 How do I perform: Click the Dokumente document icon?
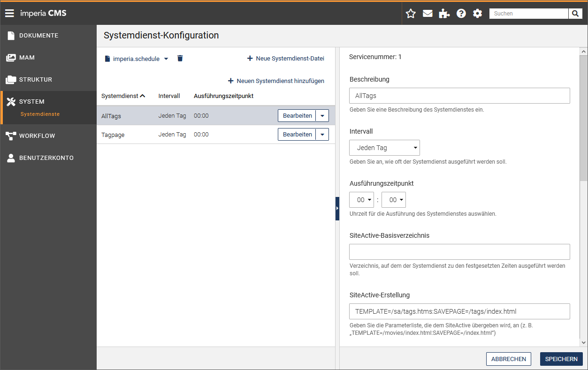11,36
